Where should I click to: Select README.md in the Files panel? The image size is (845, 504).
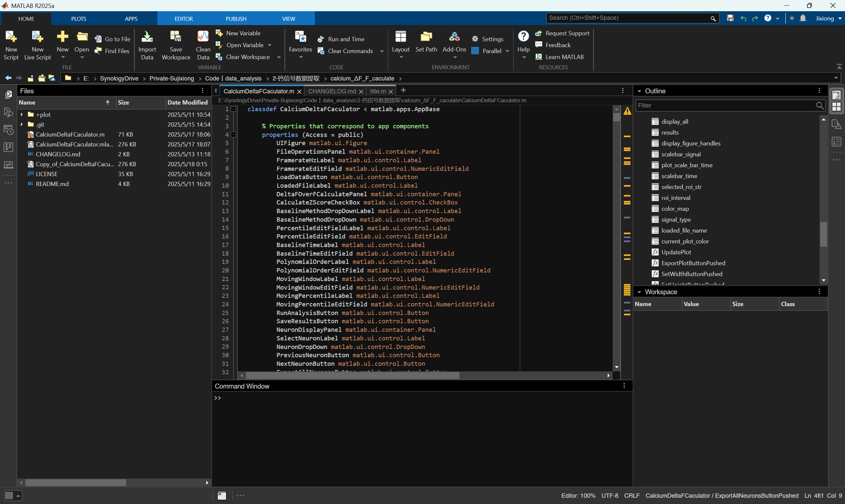click(52, 184)
